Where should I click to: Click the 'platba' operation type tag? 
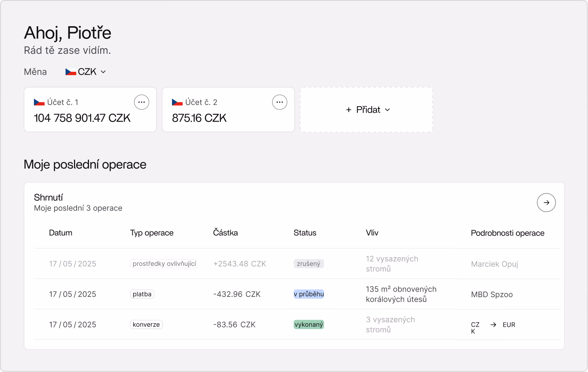click(x=142, y=294)
